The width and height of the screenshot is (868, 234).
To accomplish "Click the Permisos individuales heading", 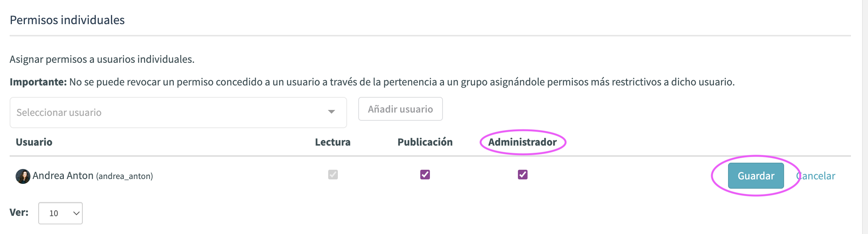I will 67,20.
